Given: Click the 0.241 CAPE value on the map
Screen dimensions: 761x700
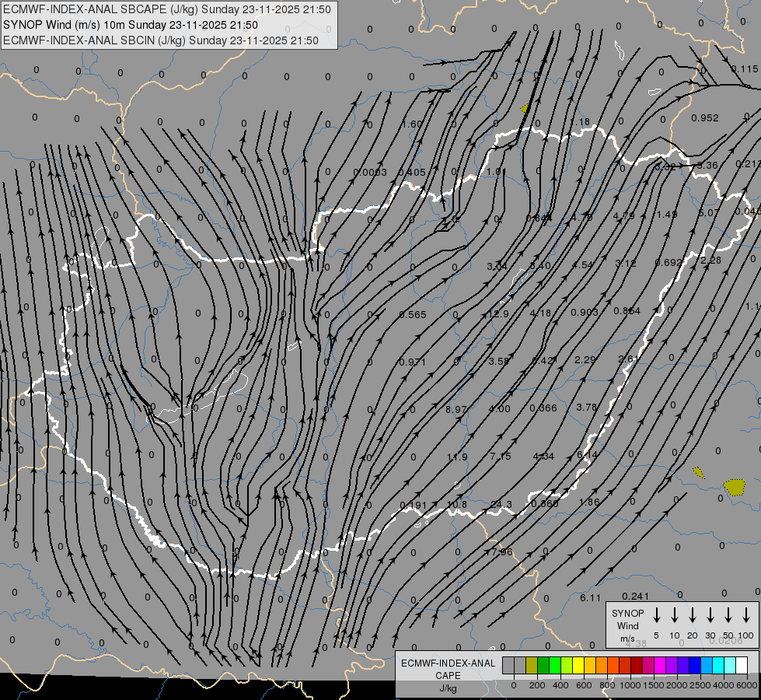Looking at the screenshot, I should [x=635, y=596].
